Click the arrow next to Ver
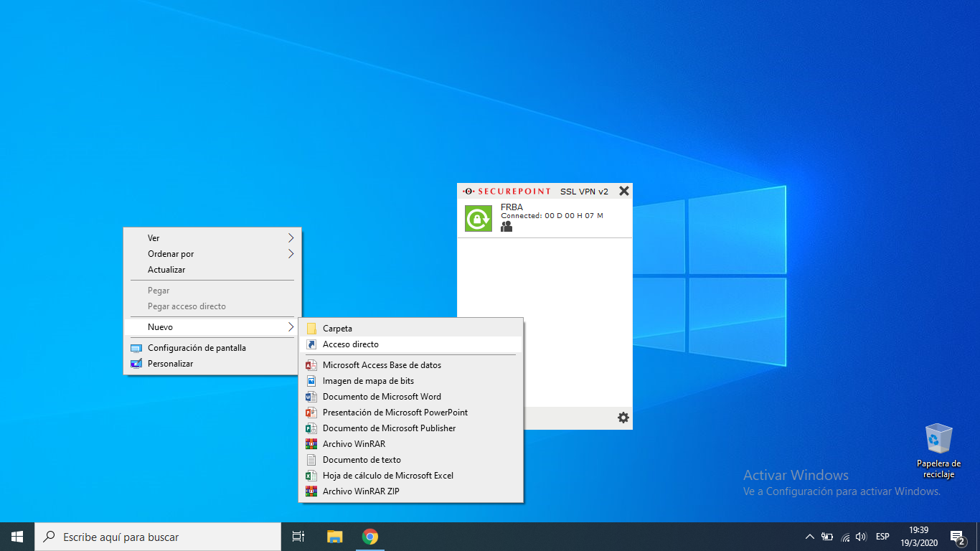The height and width of the screenshot is (551, 980). click(291, 238)
